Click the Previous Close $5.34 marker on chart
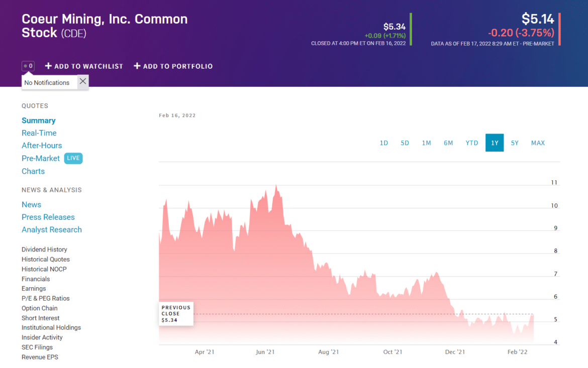This screenshot has height=368, width=588. click(x=176, y=313)
